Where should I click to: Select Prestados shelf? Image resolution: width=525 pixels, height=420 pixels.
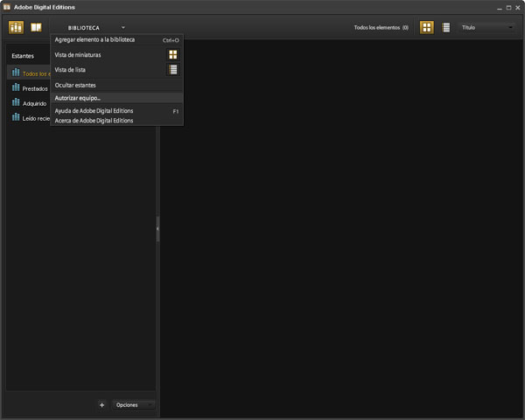[x=29, y=88]
